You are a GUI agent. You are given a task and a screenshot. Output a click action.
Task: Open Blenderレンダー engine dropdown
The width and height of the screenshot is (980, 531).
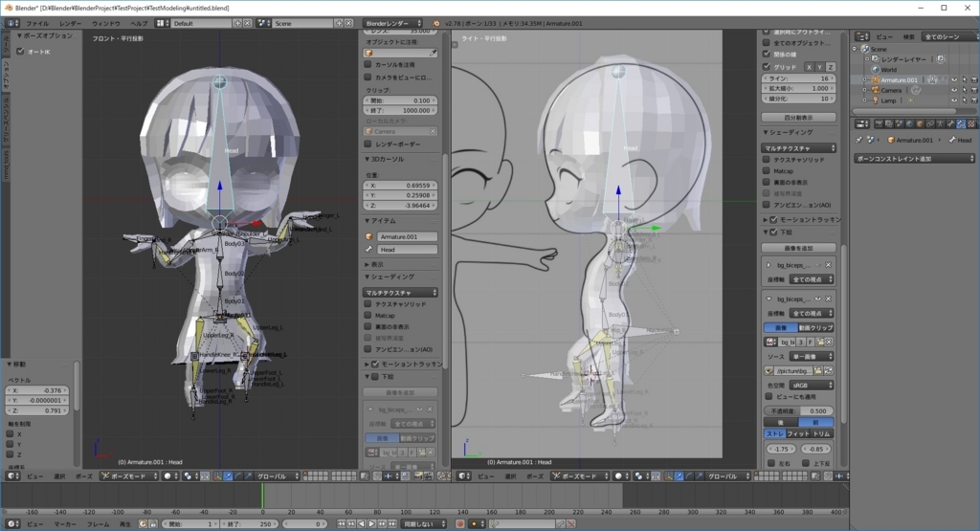pos(392,23)
